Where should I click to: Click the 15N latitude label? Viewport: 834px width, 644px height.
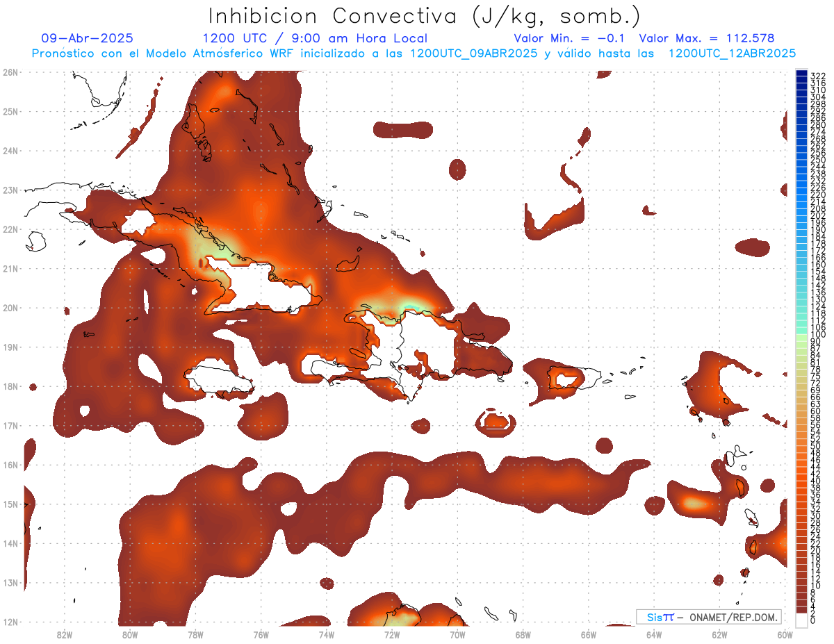10,504
